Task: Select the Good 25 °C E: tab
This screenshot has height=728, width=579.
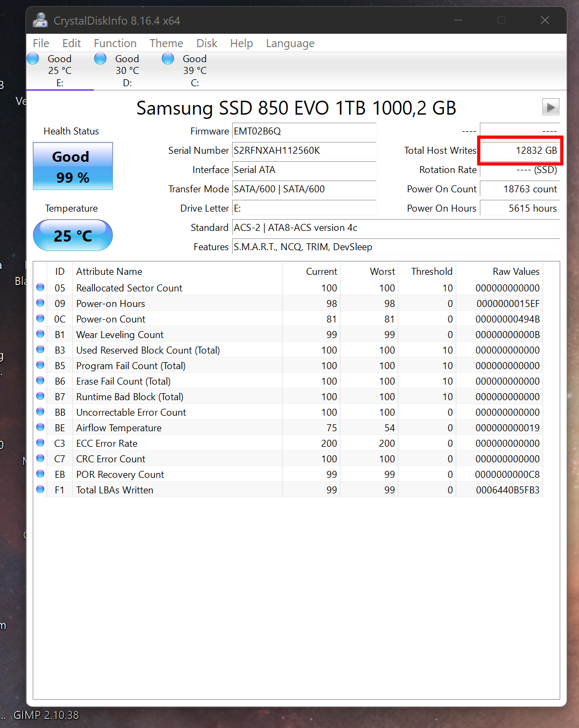Action: click(60, 70)
